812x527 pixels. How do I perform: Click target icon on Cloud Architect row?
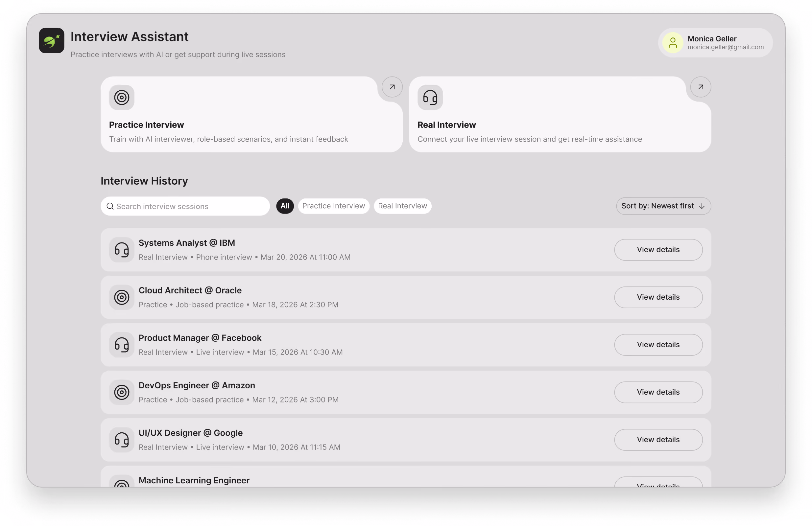(121, 297)
